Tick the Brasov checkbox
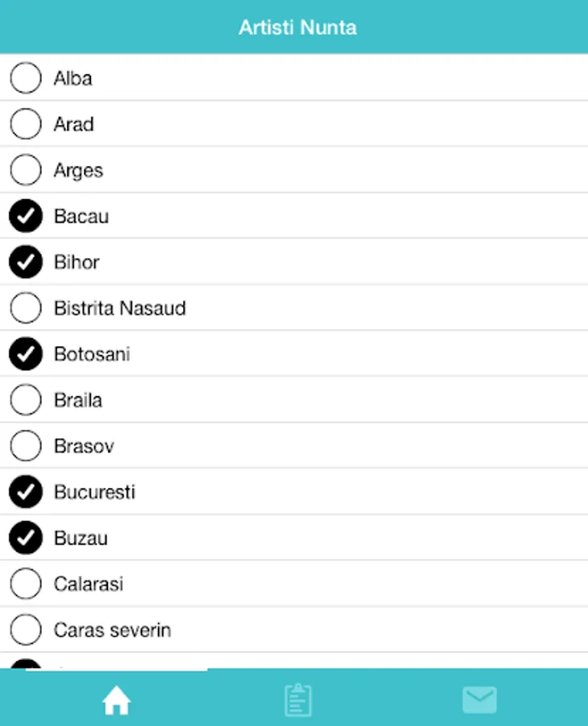 (x=26, y=446)
